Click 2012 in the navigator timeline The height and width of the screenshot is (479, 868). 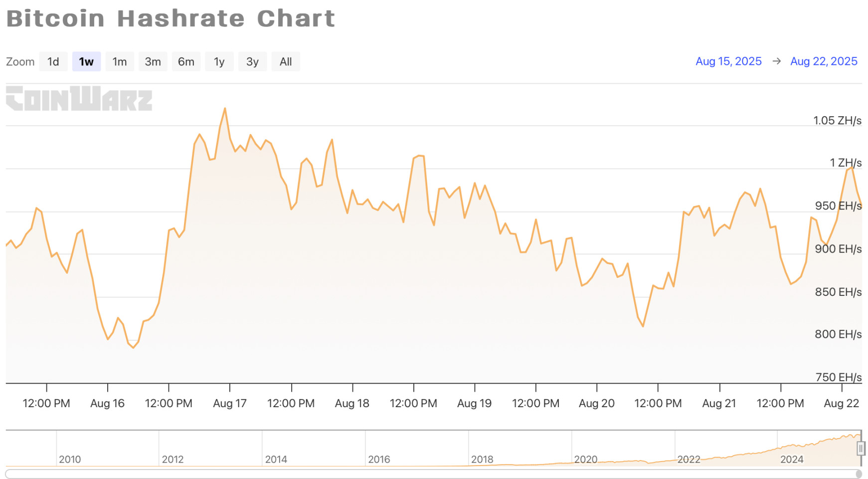pyautogui.click(x=173, y=459)
